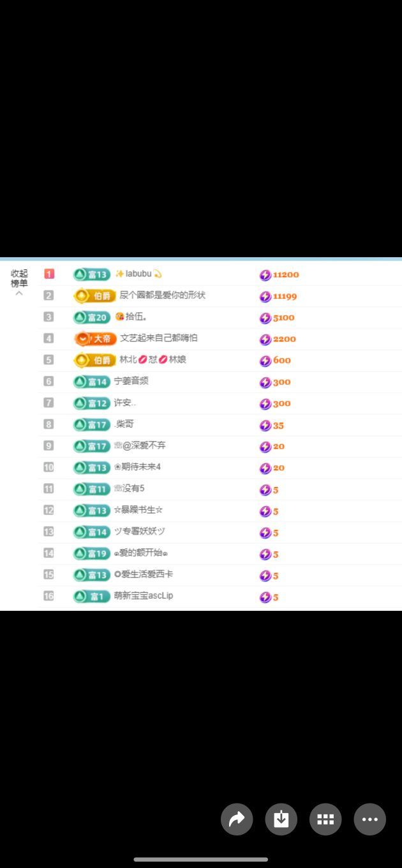This screenshot has width=402, height=868.
Task: Click 伯爵 badge beside 屁个圈都是爱你的形状
Action: (x=95, y=296)
